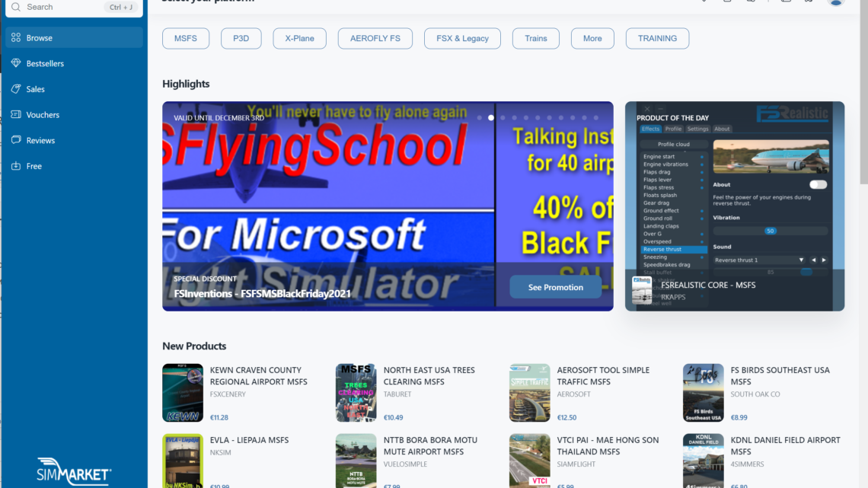Open the NTTB Bora Bora product thumbnail

[356, 461]
